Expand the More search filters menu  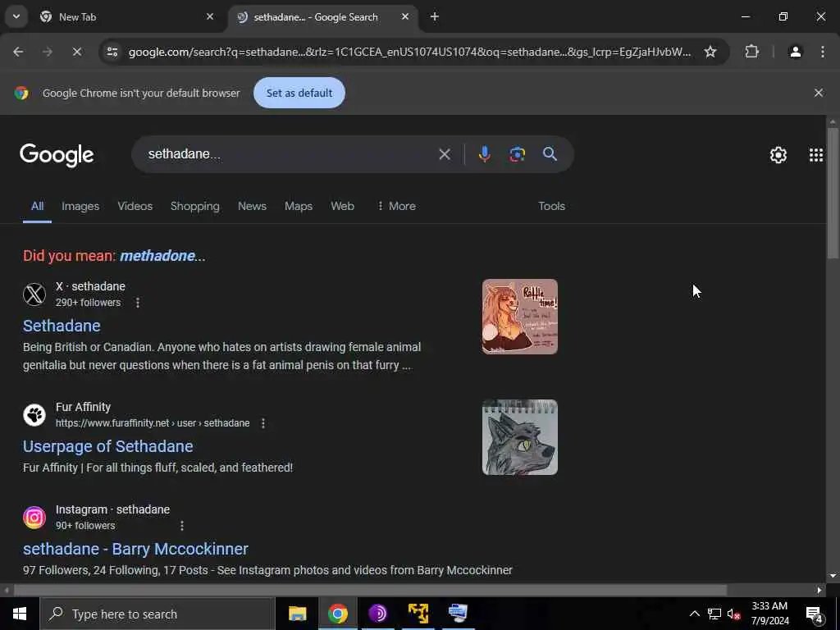(396, 206)
